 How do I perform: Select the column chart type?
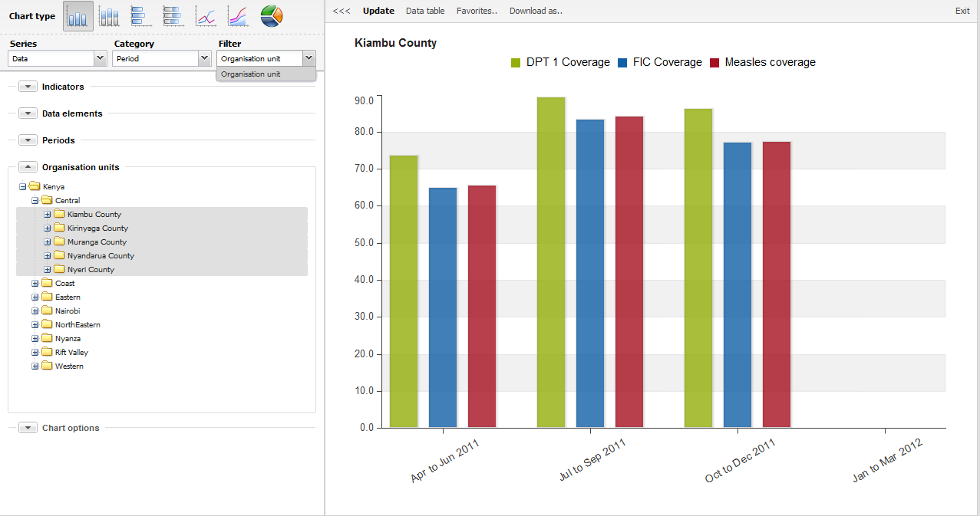(78, 16)
